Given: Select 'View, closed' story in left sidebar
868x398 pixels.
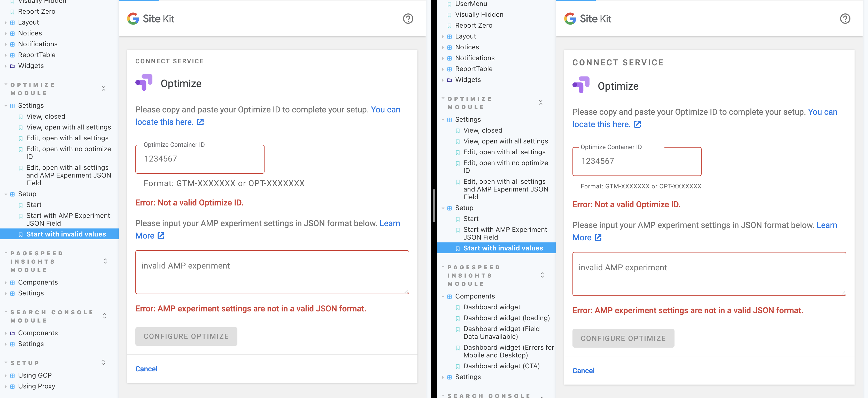Looking at the screenshot, I should (46, 116).
